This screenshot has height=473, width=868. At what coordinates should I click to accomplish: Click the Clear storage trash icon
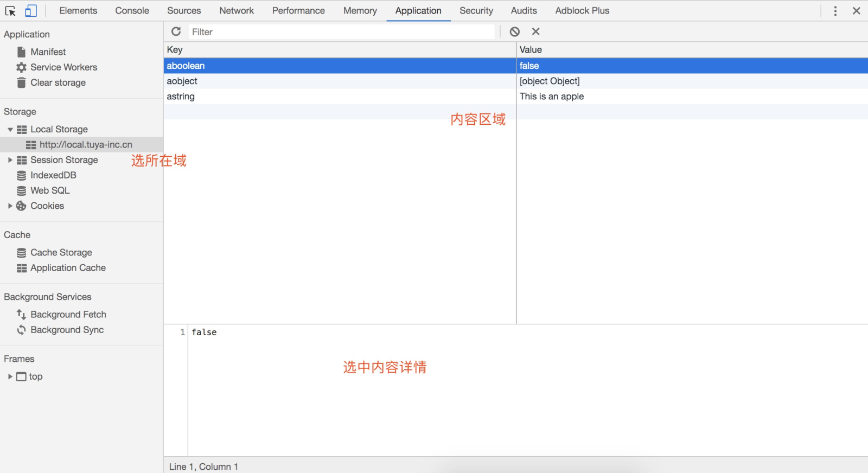(x=21, y=82)
